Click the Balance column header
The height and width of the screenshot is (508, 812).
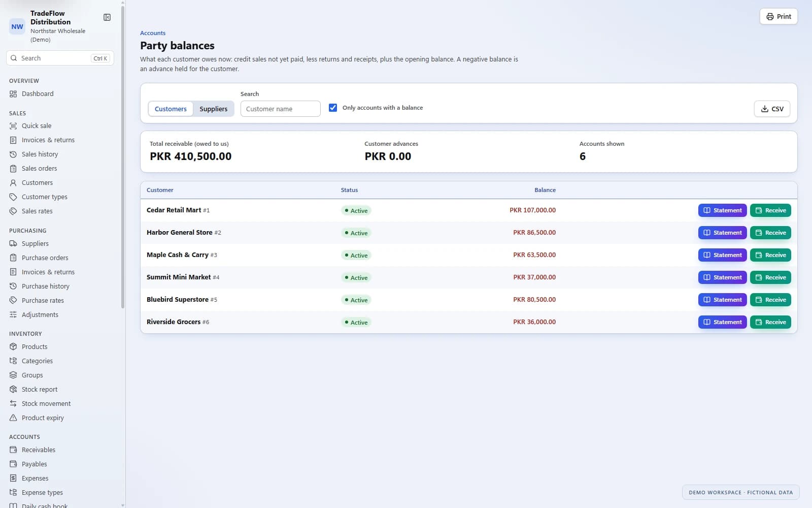click(545, 190)
